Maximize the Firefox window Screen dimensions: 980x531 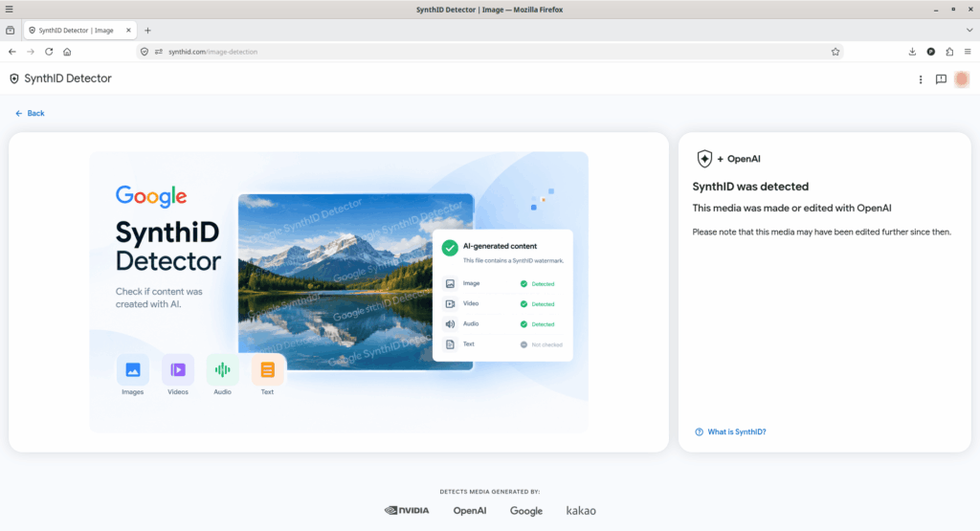953,10
